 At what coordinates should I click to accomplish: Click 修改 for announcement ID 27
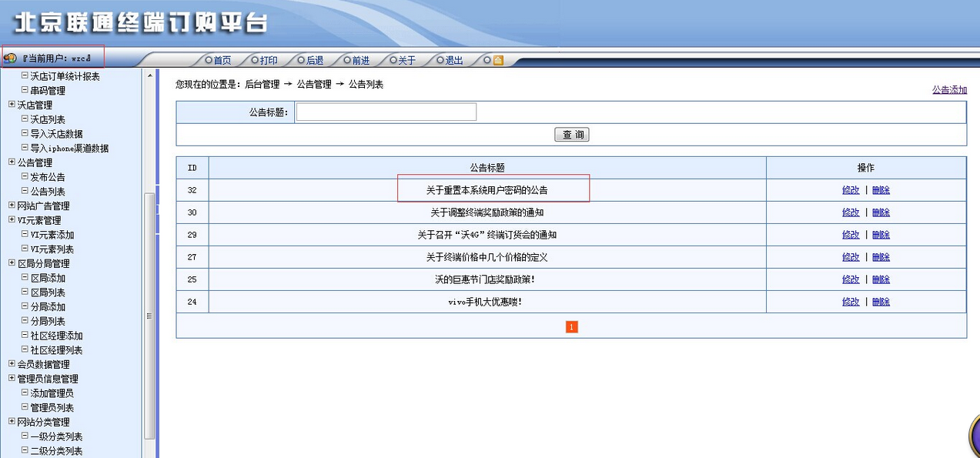tap(851, 257)
